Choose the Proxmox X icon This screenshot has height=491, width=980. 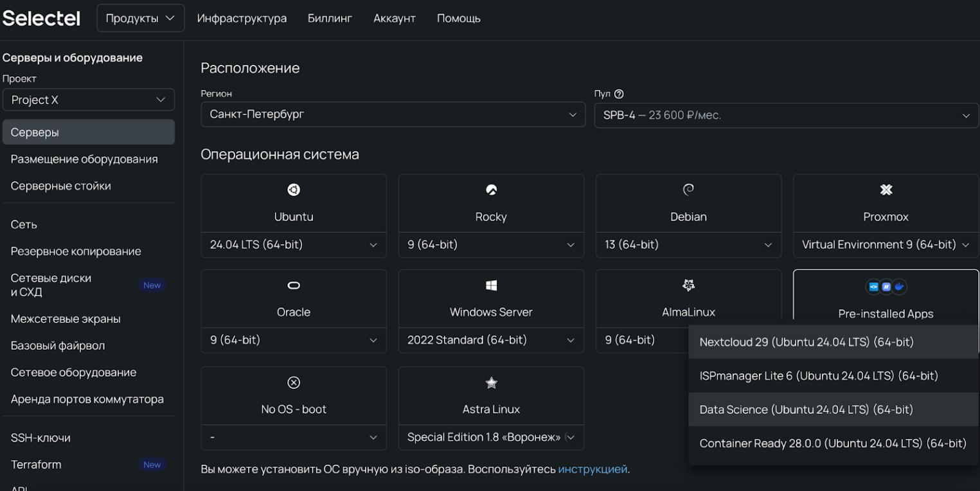pos(886,190)
